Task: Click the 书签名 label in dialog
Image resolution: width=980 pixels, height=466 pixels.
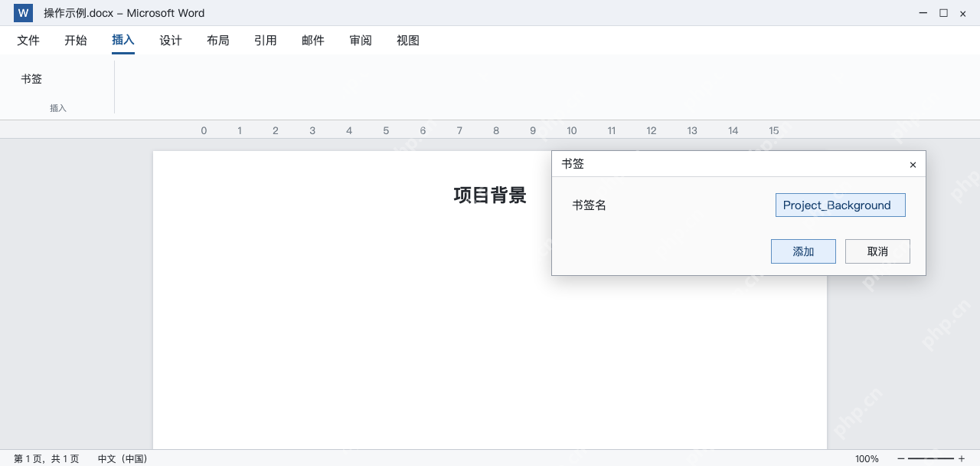Action: (x=590, y=205)
